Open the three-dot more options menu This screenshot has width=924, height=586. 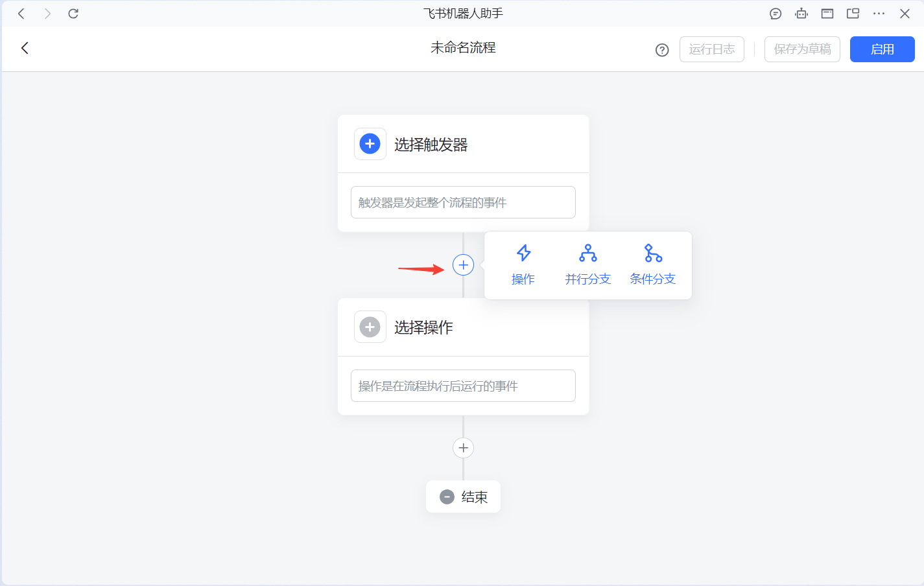879,14
